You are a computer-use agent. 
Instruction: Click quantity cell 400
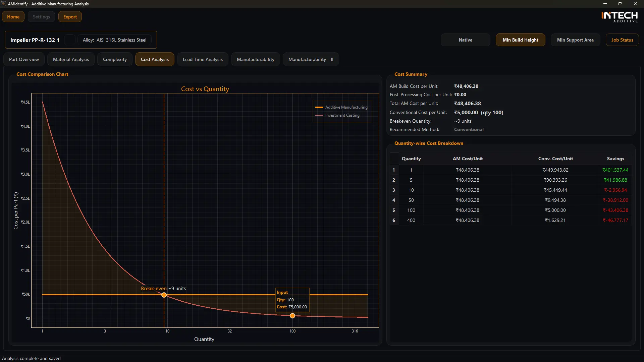(x=411, y=220)
